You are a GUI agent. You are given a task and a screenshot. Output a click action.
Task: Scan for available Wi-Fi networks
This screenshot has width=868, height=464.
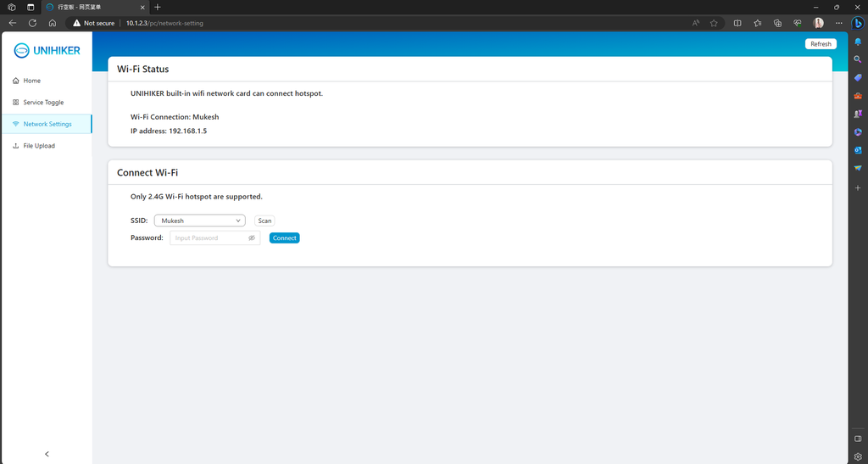[264, 221]
